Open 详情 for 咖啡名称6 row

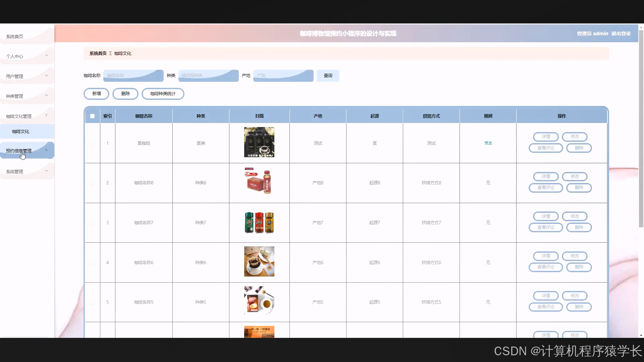[546, 256]
